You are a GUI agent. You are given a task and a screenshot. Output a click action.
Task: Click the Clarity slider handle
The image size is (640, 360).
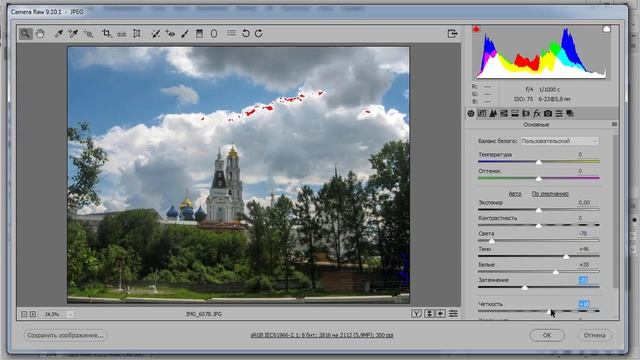pos(549,311)
